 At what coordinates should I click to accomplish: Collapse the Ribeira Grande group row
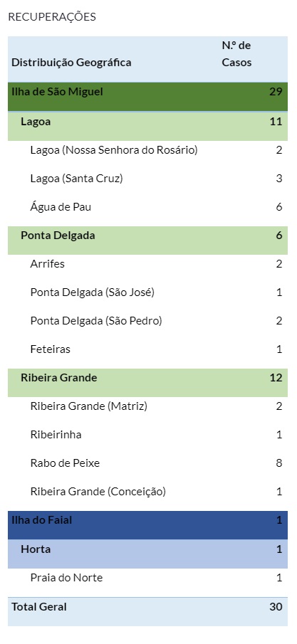[x=147, y=383]
